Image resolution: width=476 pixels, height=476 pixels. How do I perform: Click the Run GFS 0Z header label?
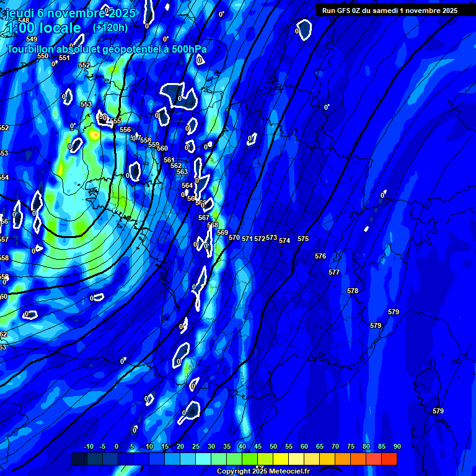point(389,11)
